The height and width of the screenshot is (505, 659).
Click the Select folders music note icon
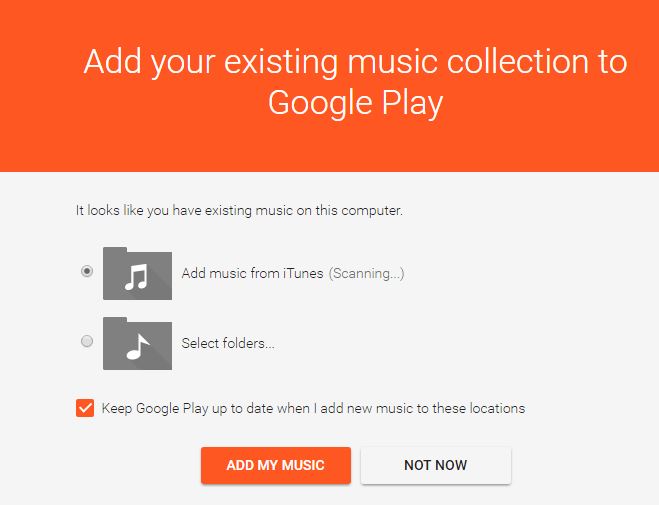pyautogui.click(x=137, y=343)
